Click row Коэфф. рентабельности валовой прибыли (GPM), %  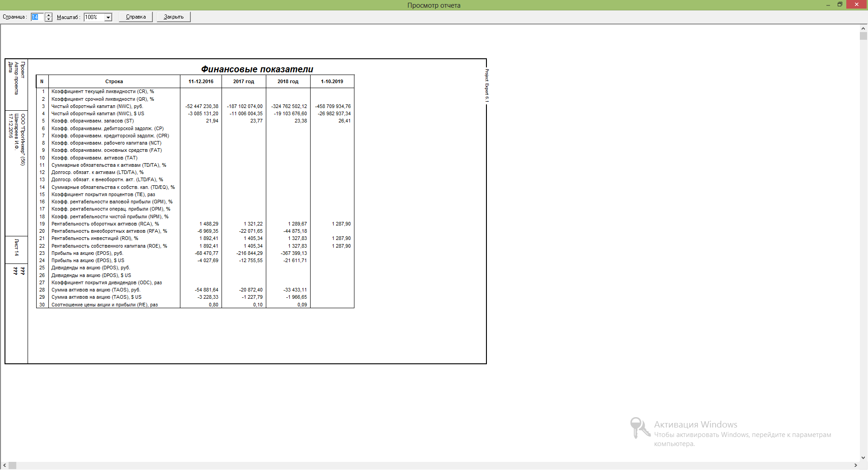[x=195, y=202]
